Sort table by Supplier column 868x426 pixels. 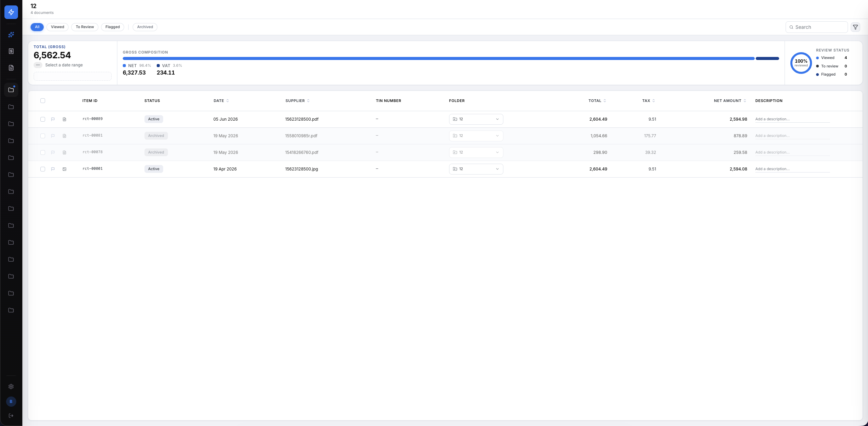coord(297,101)
